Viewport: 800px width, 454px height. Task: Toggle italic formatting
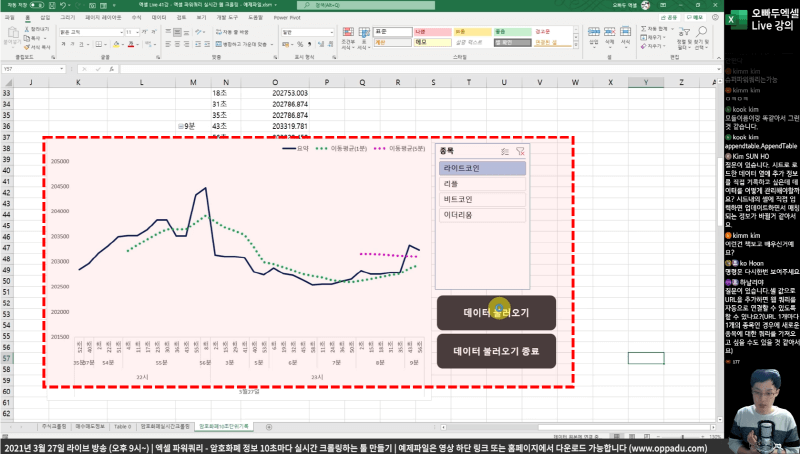(72, 44)
